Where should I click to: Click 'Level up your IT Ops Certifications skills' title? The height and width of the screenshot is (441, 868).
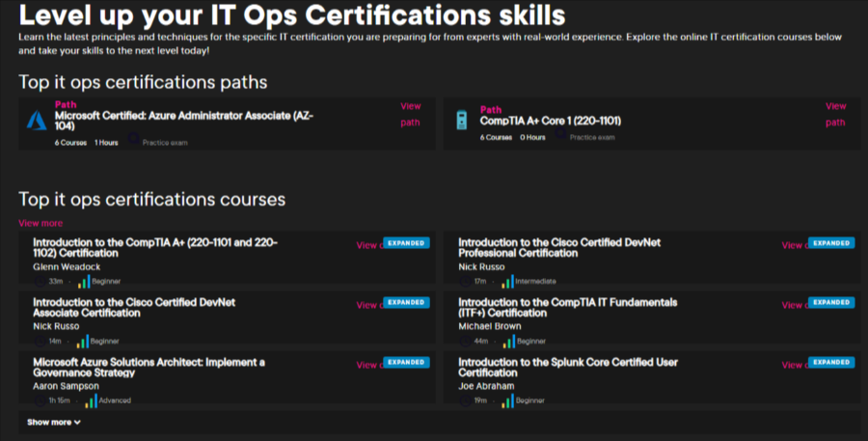coord(291,15)
